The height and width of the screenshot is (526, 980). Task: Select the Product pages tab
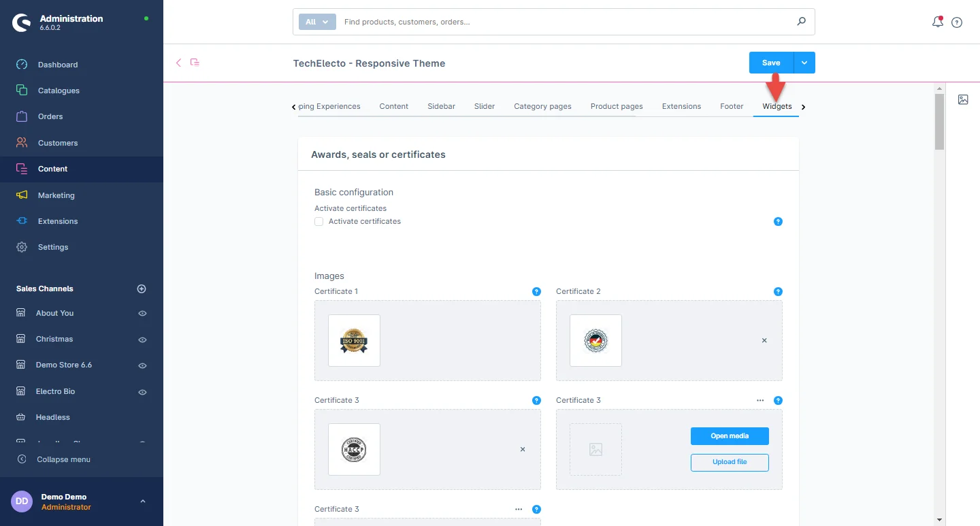(617, 106)
